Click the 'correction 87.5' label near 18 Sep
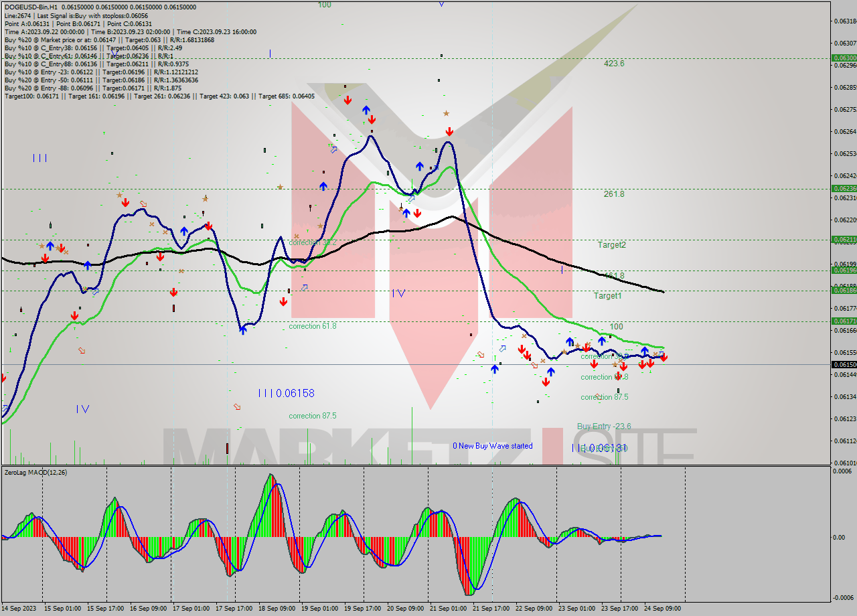The width and height of the screenshot is (857, 616). click(x=313, y=416)
